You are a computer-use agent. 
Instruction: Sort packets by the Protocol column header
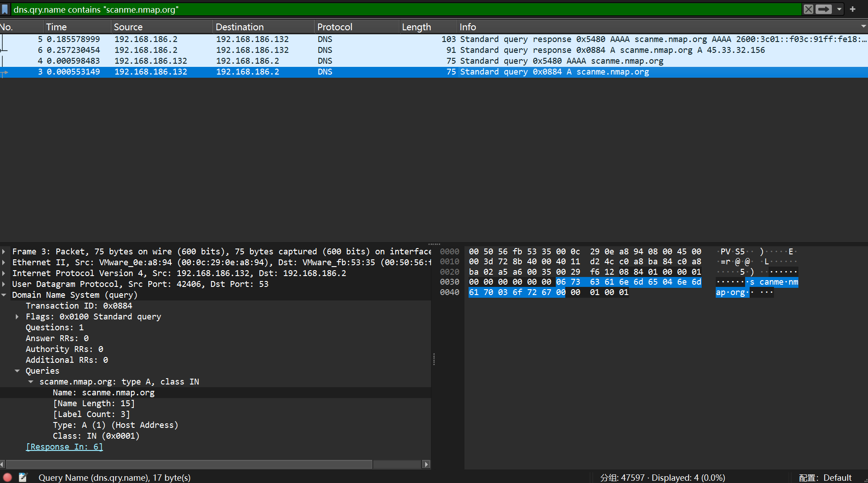(x=357, y=27)
